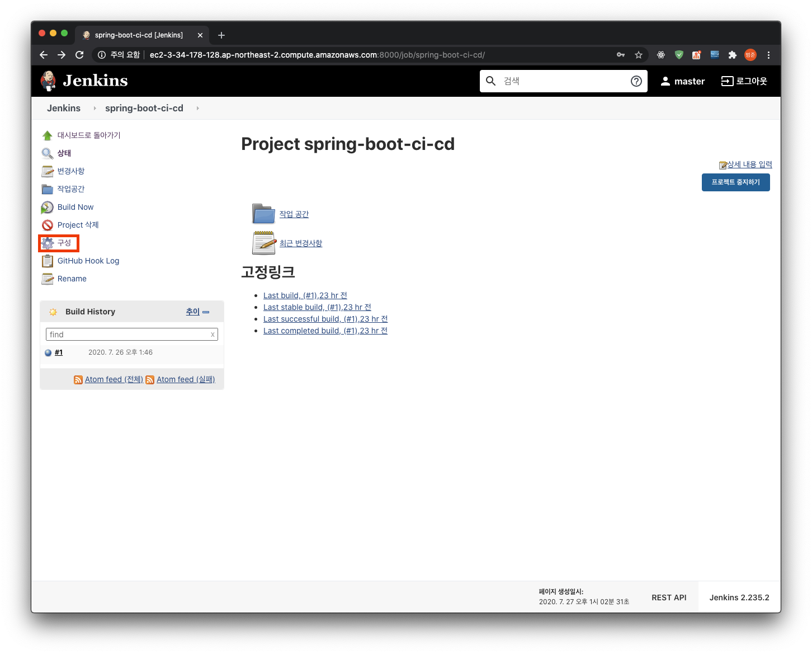Screen dimensions: 812x654
Task: Collapse build trend with the minus icon
Action: click(206, 312)
